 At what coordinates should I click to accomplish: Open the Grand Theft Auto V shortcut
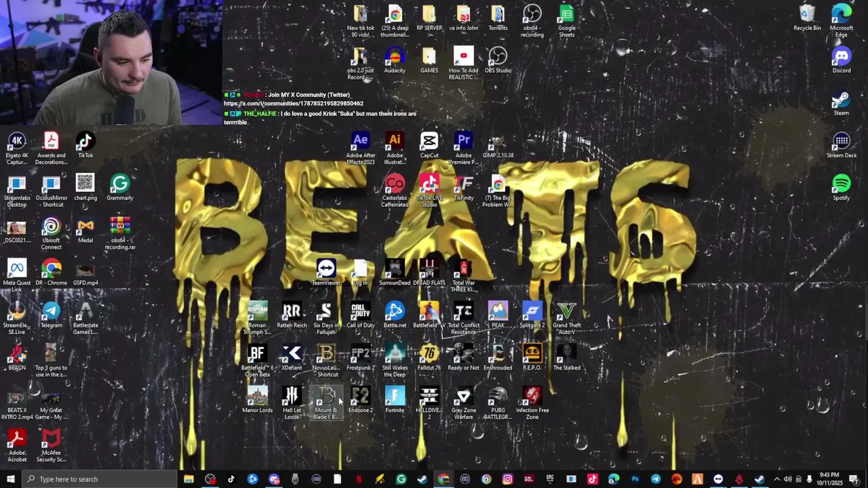[x=567, y=318]
